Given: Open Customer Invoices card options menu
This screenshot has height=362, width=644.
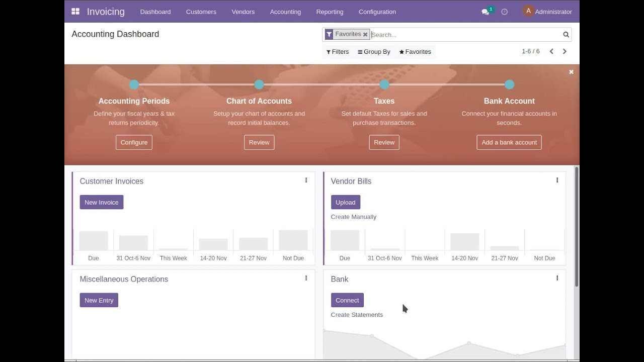Looking at the screenshot, I should pyautogui.click(x=306, y=180).
